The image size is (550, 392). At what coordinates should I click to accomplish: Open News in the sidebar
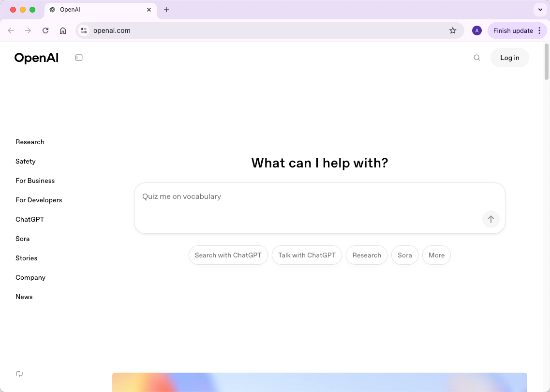point(24,297)
